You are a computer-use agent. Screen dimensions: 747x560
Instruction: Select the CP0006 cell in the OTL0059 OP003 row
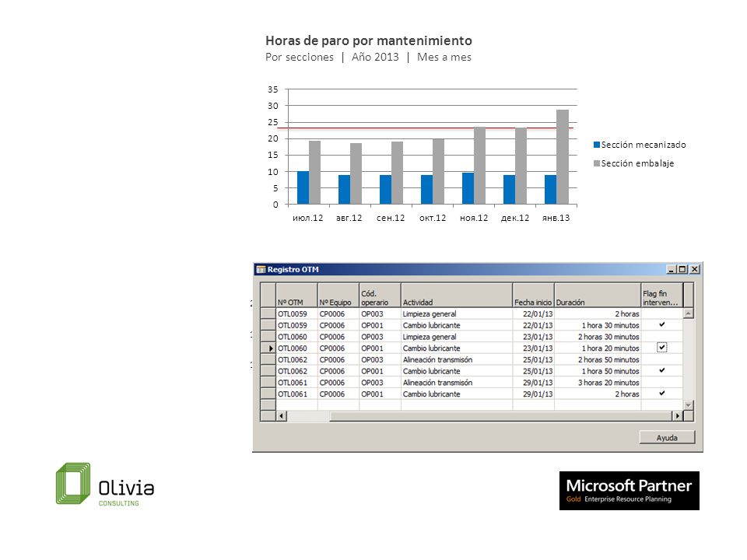point(338,313)
